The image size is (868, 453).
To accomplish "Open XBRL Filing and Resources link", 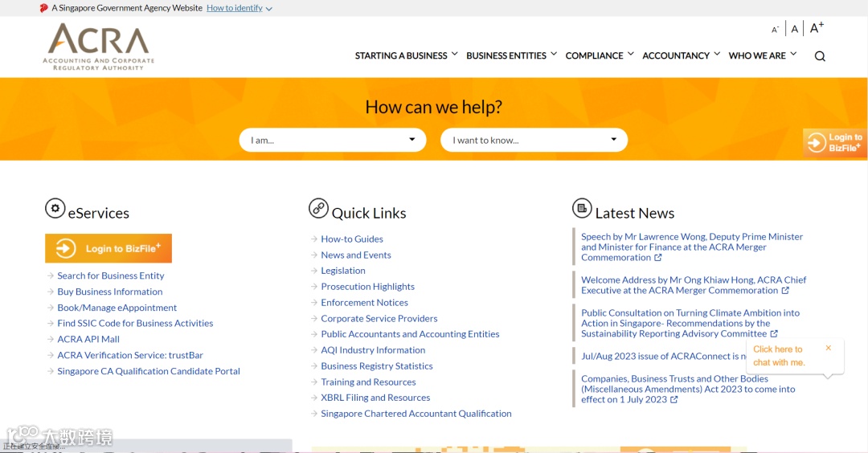I will (x=375, y=398).
